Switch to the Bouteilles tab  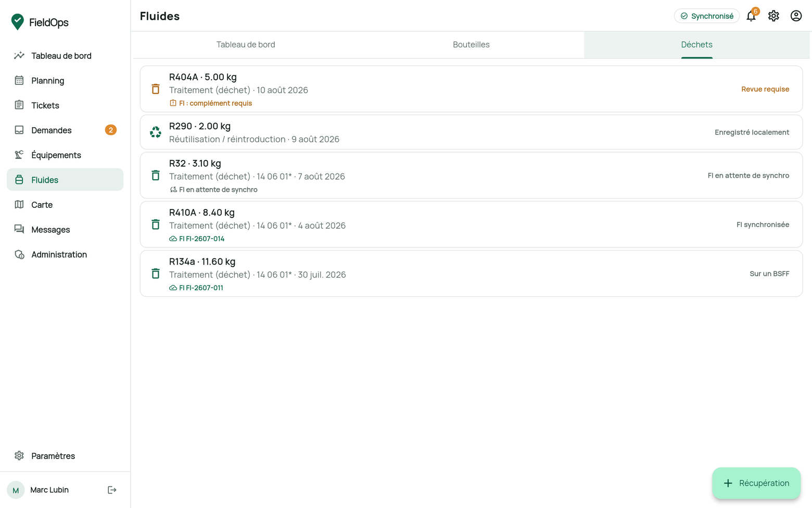[x=471, y=45]
